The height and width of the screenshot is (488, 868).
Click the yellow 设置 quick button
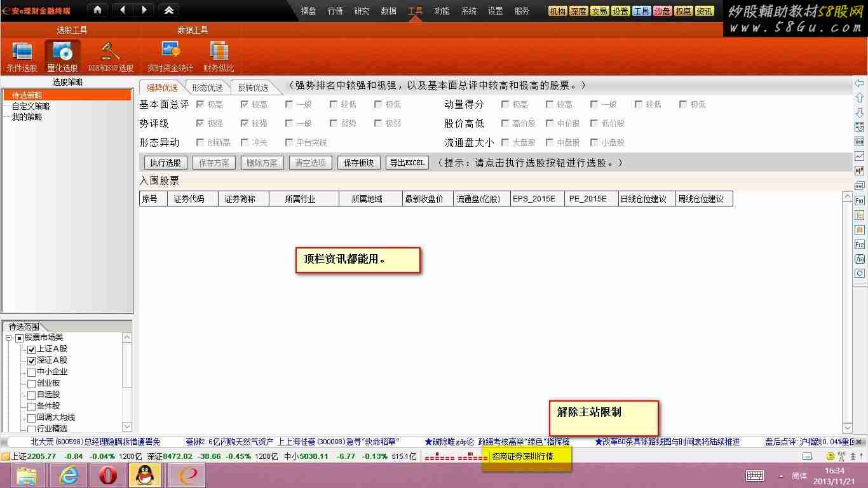tap(620, 11)
